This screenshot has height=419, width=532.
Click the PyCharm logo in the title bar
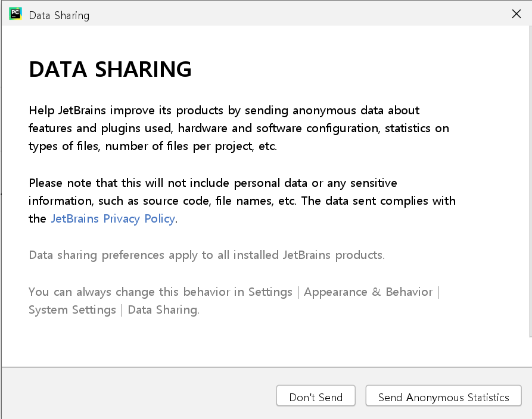point(15,15)
